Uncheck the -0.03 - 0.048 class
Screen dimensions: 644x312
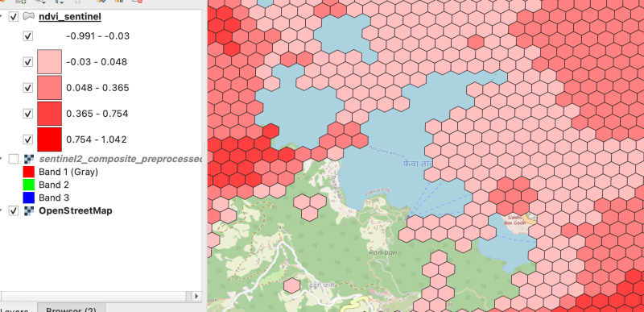click(x=27, y=62)
